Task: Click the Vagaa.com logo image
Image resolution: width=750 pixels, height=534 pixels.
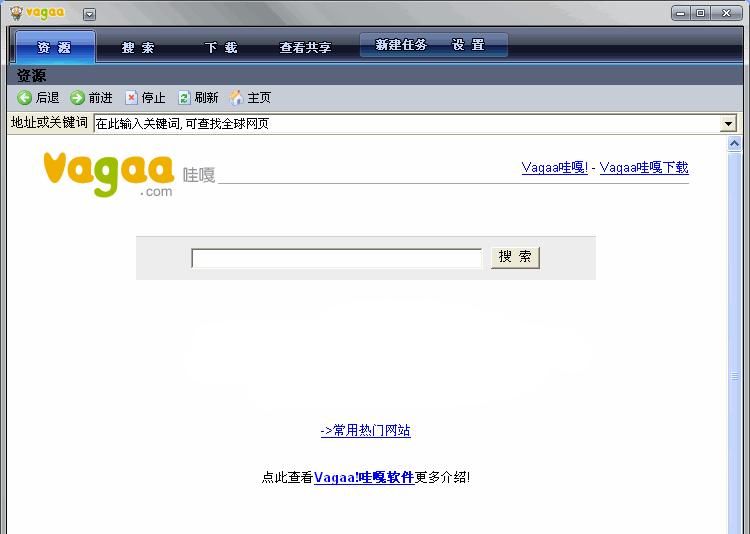Action: [x=109, y=174]
